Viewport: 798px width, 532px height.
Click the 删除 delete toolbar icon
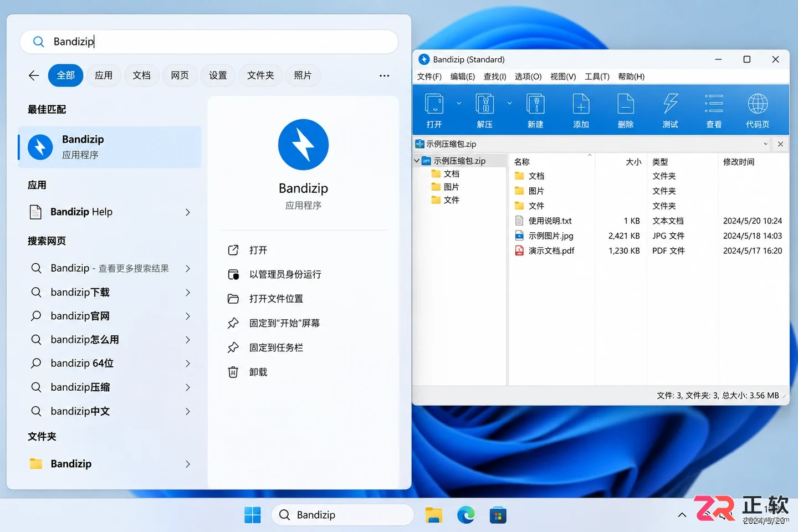click(626, 104)
